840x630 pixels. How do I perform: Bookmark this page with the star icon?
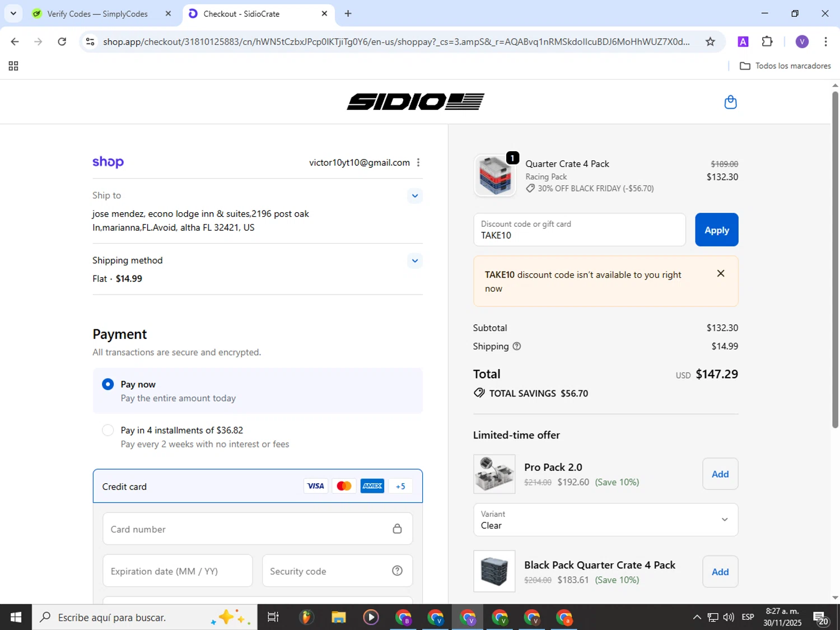pos(710,41)
